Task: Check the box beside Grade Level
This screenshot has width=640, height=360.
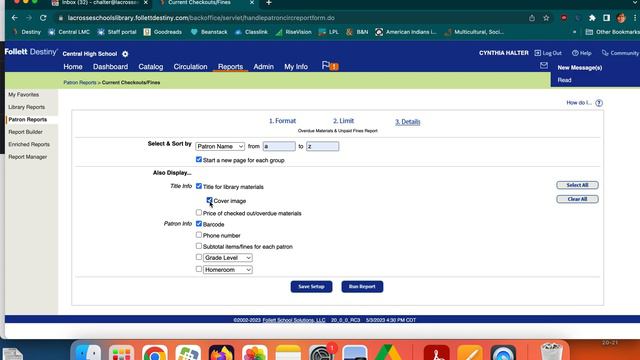Action: pyautogui.click(x=199, y=257)
